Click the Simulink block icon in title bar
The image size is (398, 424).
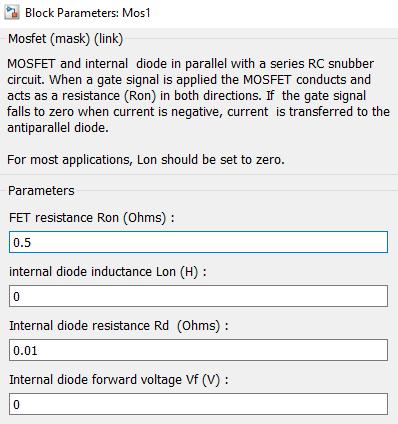12,13
